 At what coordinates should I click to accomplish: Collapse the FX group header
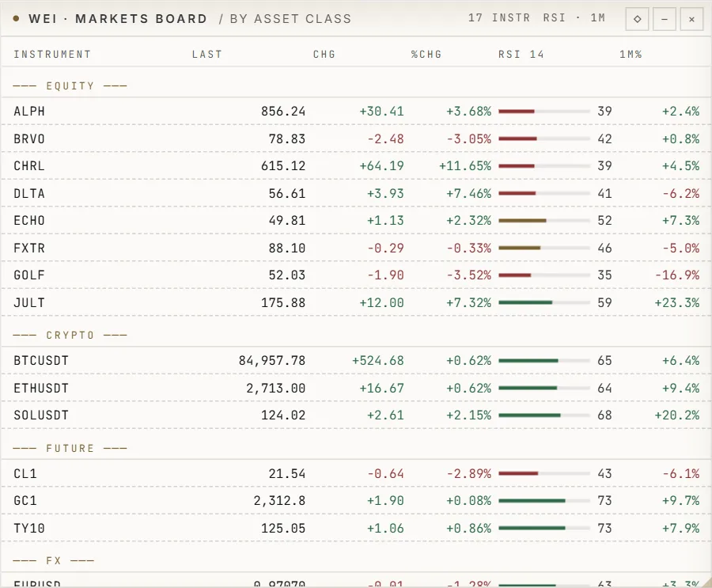(54, 560)
